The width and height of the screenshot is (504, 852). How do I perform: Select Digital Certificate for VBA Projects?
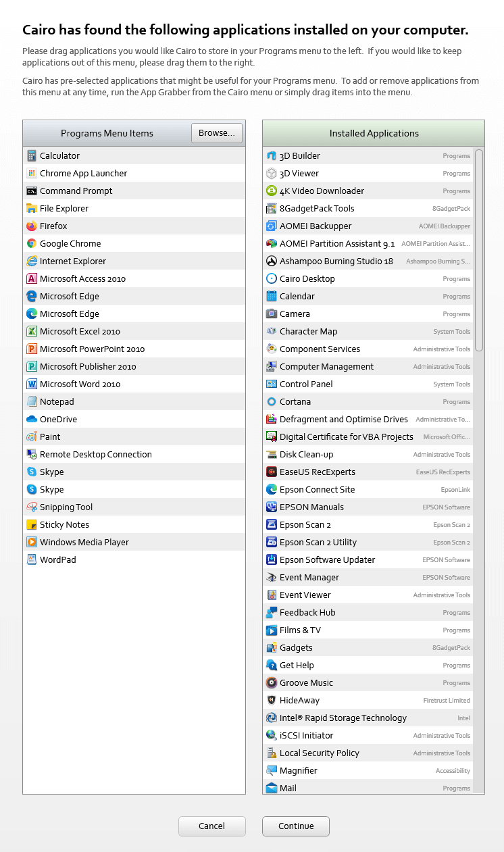click(x=368, y=437)
